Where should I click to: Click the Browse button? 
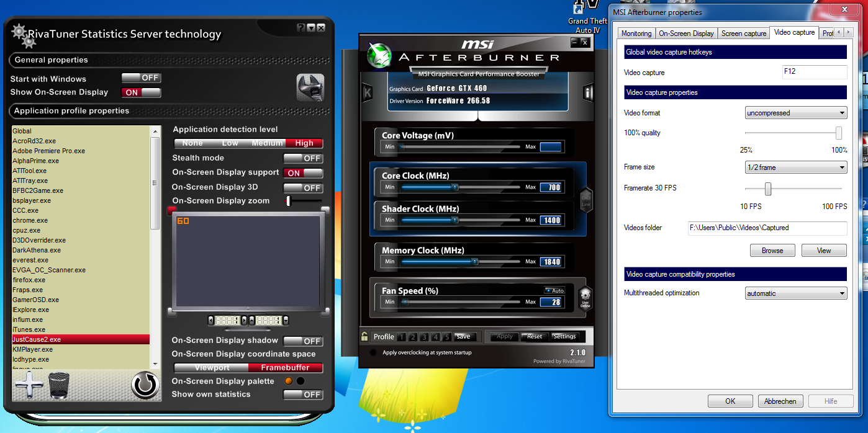pos(772,251)
